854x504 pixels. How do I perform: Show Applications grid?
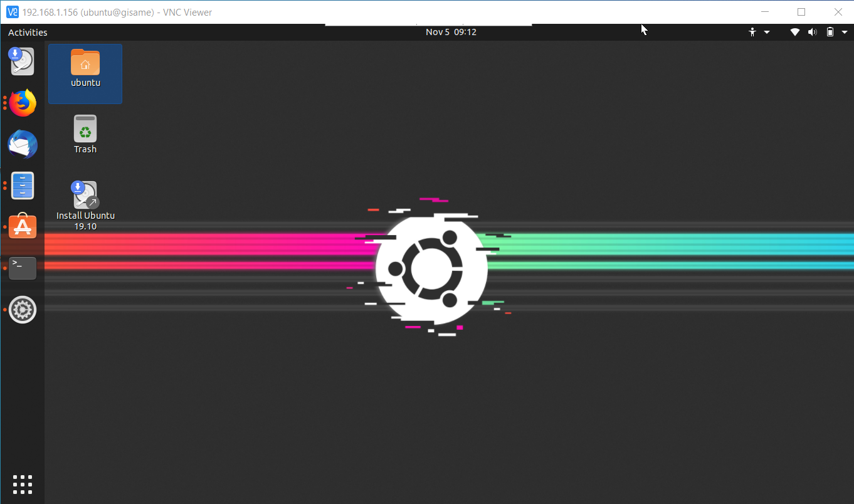[23, 484]
